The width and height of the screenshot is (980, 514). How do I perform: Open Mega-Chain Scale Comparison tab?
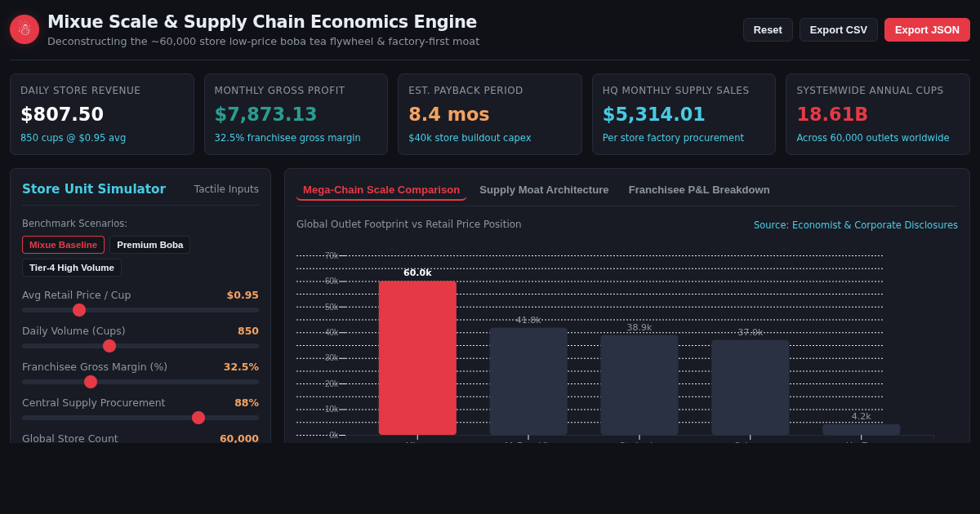coord(381,190)
